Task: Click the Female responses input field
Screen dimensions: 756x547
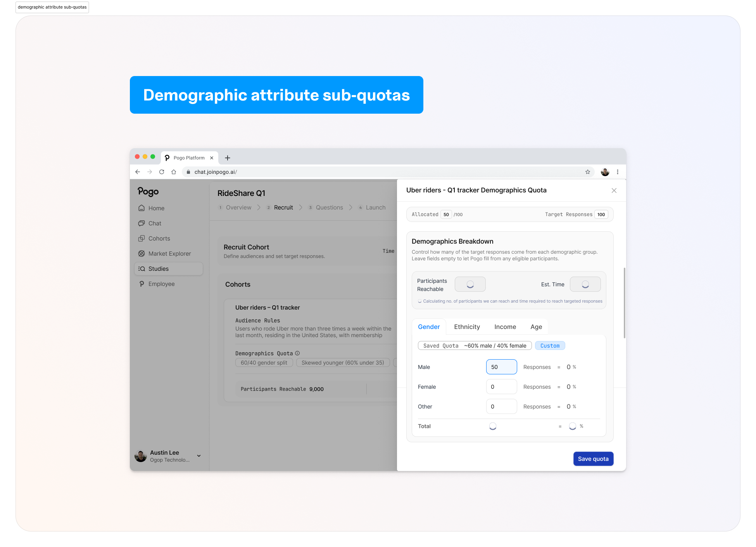Action: tap(501, 387)
